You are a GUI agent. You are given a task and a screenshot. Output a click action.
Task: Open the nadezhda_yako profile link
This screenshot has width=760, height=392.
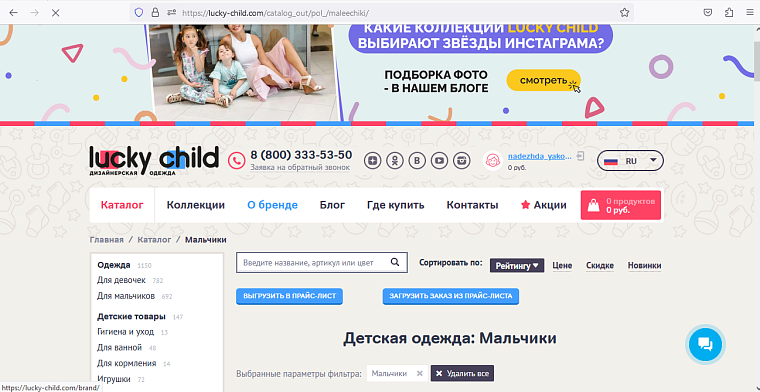tap(539, 157)
